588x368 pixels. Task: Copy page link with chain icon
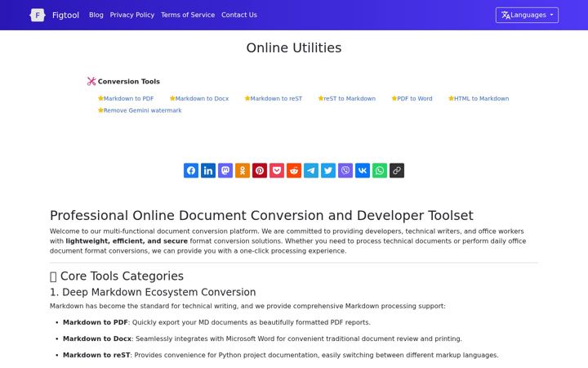397,170
